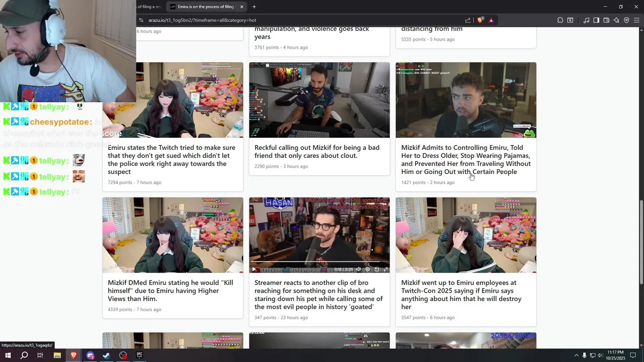Click the '3547 points - 6 hours ago' text
Image resolution: width=644 pixels, height=362 pixels.
[x=428, y=318]
